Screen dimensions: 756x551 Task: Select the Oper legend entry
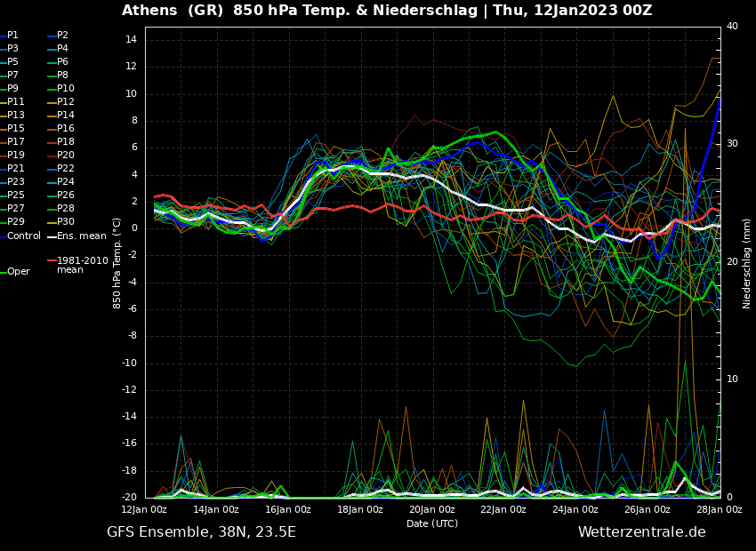(x=18, y=272)
